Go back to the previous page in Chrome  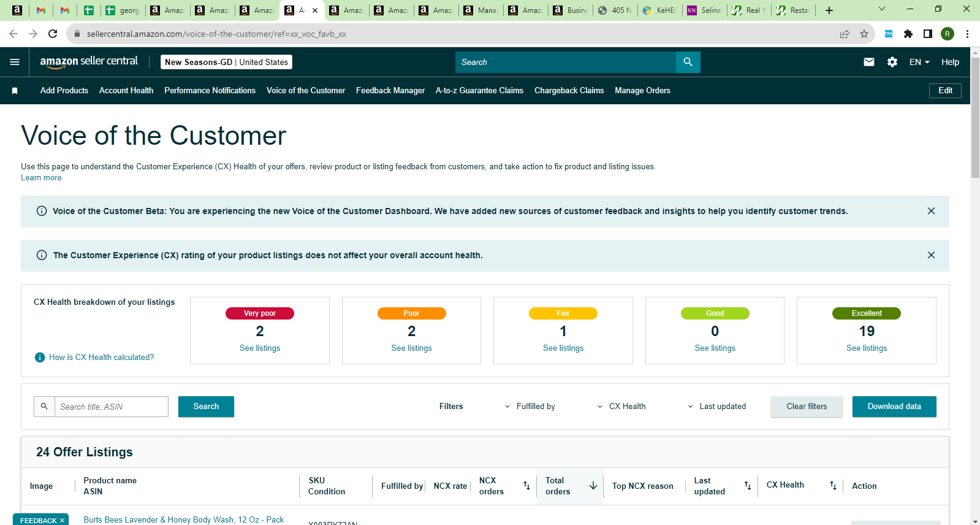pyautogui.click(x=13, y=34)
